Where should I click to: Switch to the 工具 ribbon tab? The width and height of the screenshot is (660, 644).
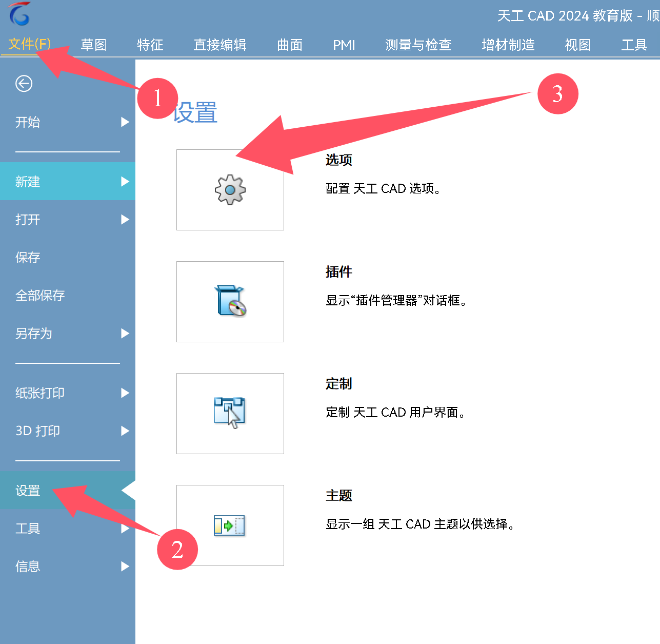634,45
